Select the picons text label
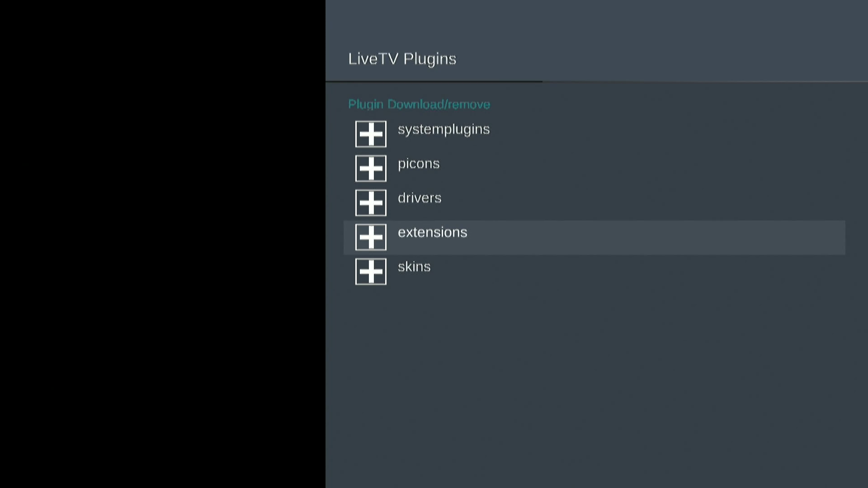868x488 pixels. tap(418, 164)
